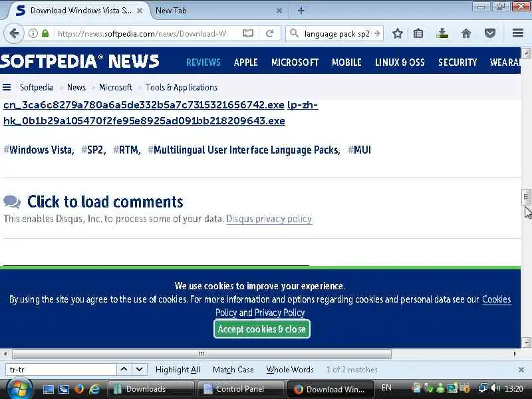Click the horizontal scrollbar thumb
Viewport: 532px width, 399px height.
click(x=201, y=354)
